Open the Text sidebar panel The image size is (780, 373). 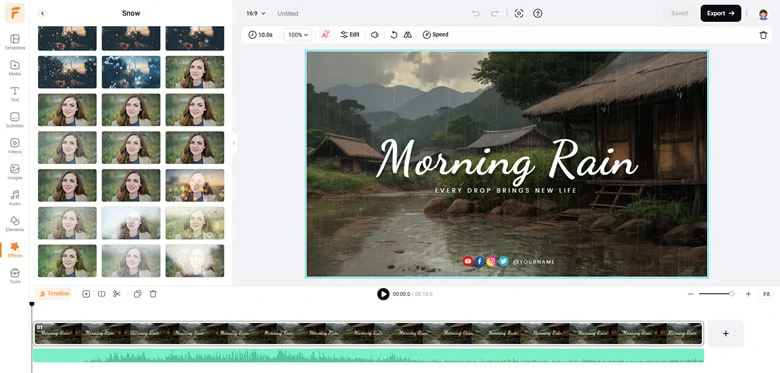point(15,93)
